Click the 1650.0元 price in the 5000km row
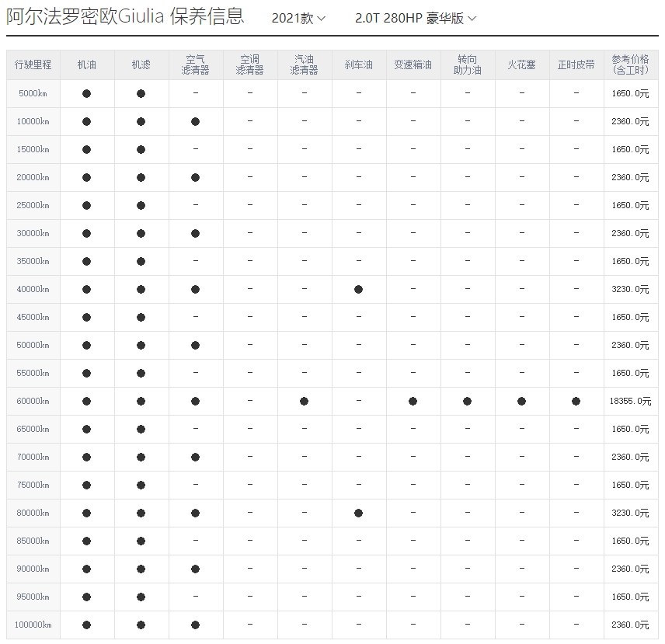The width and height of the screenshot is (665, 644). [630, 94]
